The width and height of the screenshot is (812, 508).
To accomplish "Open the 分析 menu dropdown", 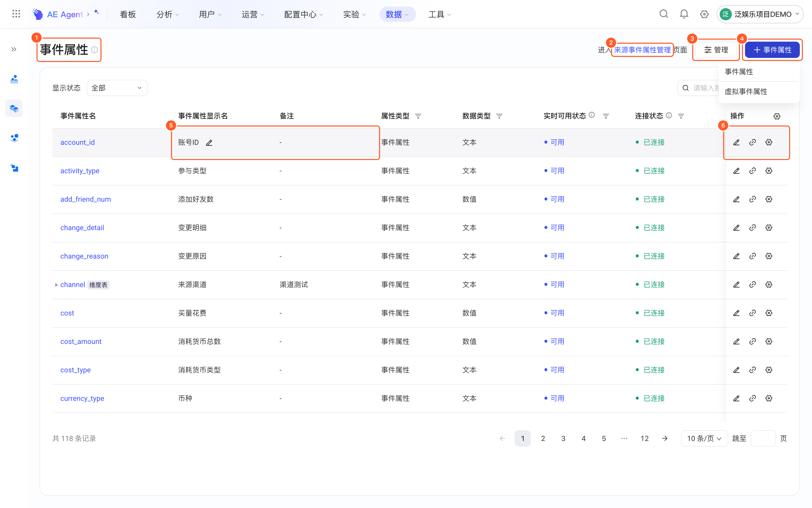I will [167, 14].
